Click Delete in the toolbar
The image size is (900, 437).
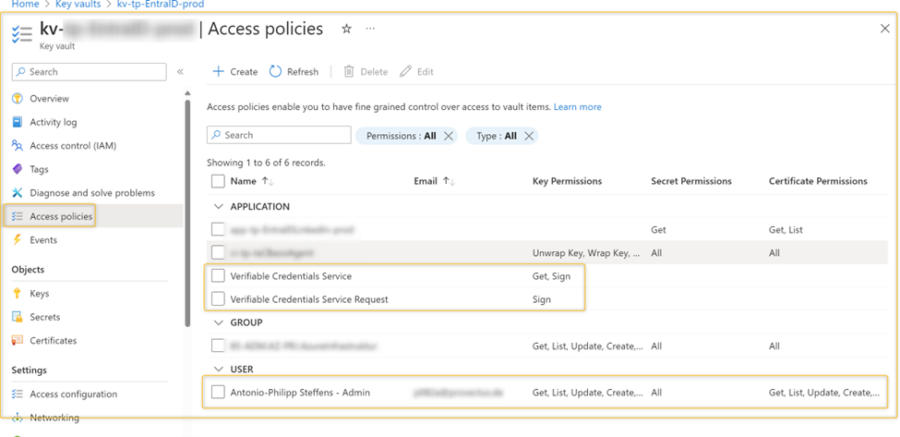pos(366,72)
